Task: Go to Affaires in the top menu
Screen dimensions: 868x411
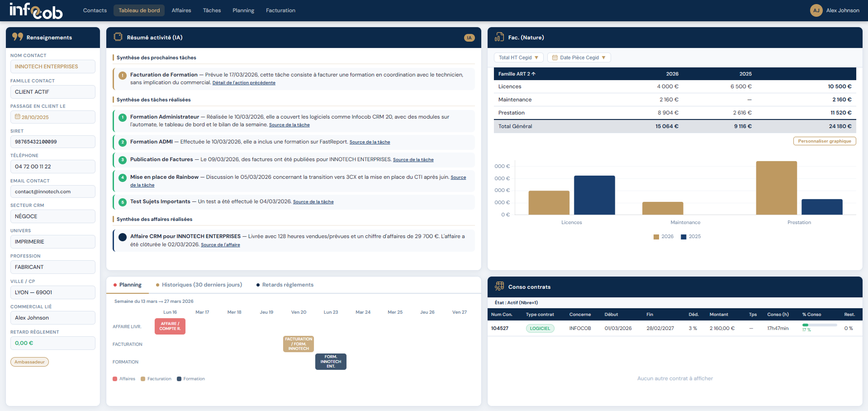Action: 181,10
